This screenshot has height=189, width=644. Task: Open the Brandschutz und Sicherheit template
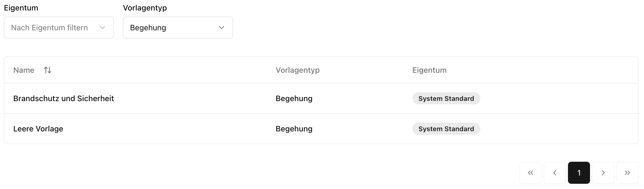64,98
